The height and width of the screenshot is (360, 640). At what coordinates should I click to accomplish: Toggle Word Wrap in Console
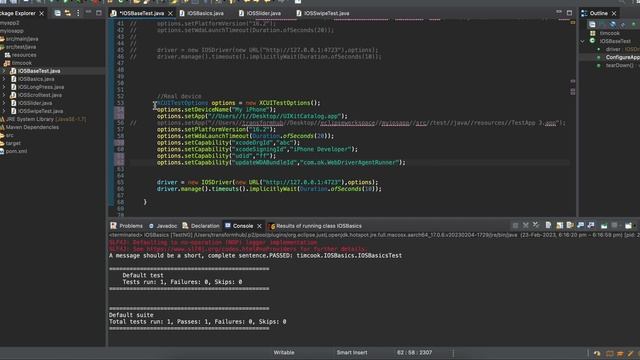(570, 225)
